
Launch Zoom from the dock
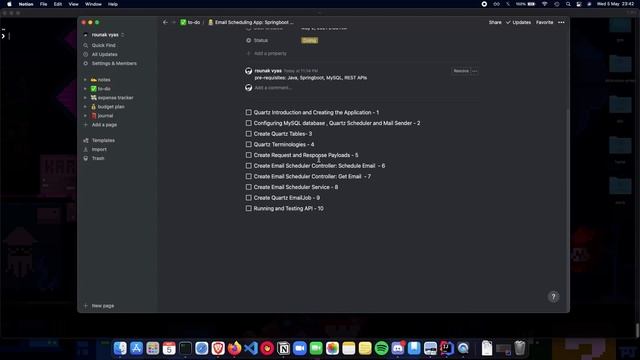(x=300, y=348)
